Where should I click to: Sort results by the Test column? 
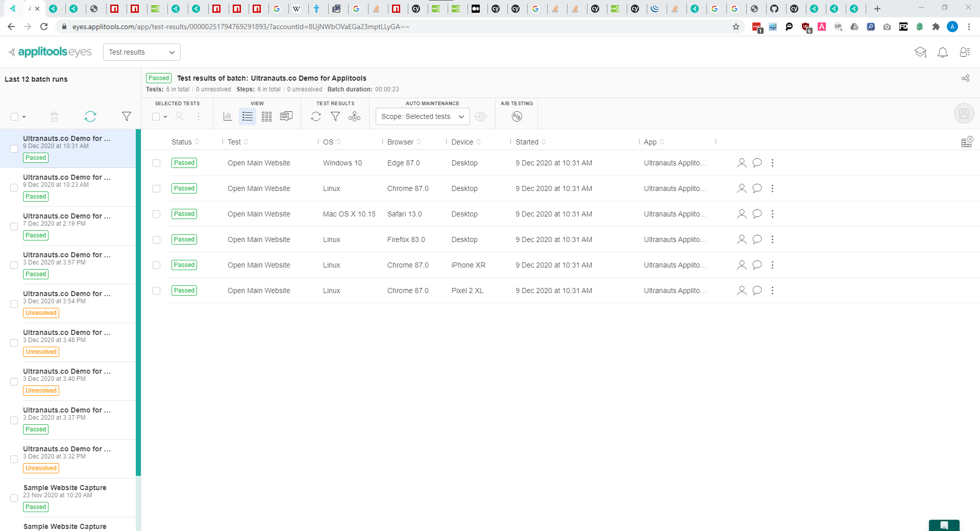238,142
